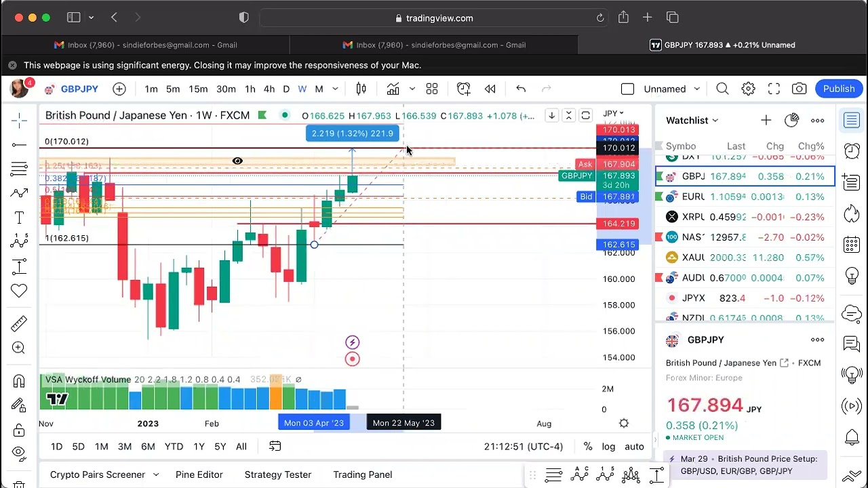
Task: Switch to first Gmail Inbox tab
Action: (146, 45)
